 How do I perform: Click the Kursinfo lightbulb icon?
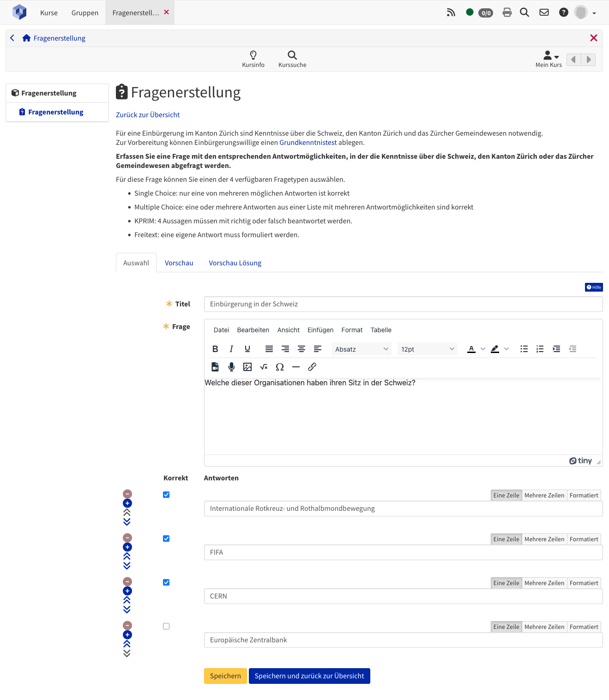[x=253, y=55]
